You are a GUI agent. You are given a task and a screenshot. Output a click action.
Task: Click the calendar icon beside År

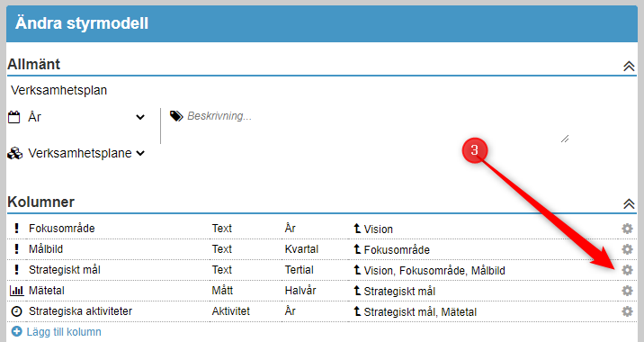(14, 117)
